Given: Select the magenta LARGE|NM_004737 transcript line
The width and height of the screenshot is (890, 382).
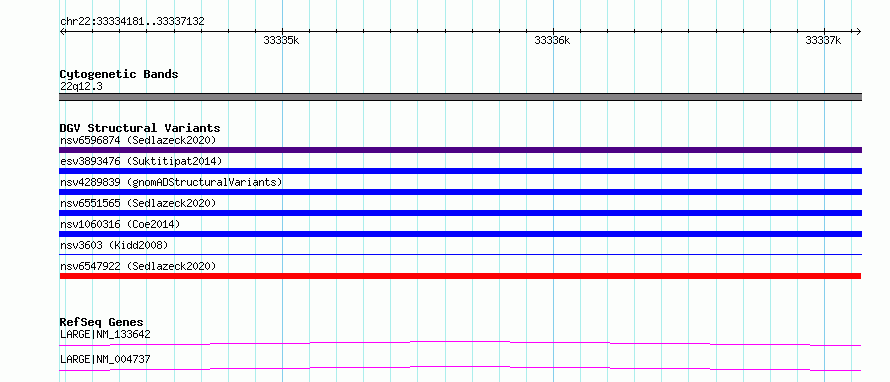Looking at the screenshot, I should coord(460,369).
